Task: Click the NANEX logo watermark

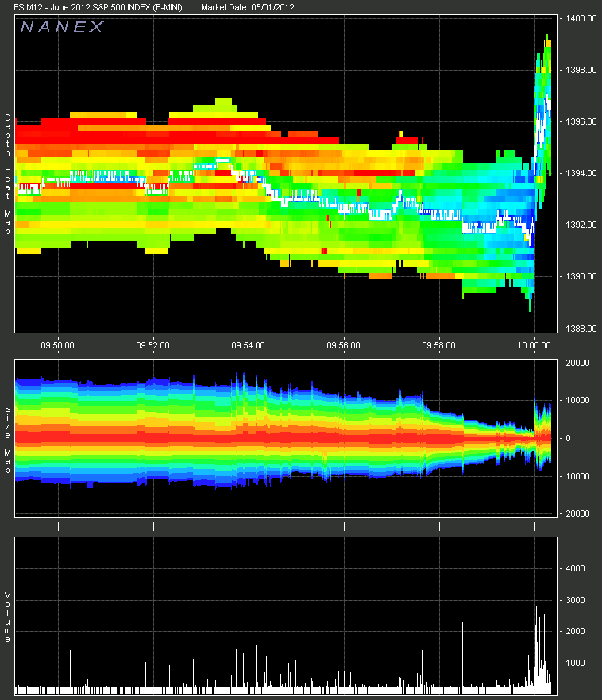Action: (61, 27)
